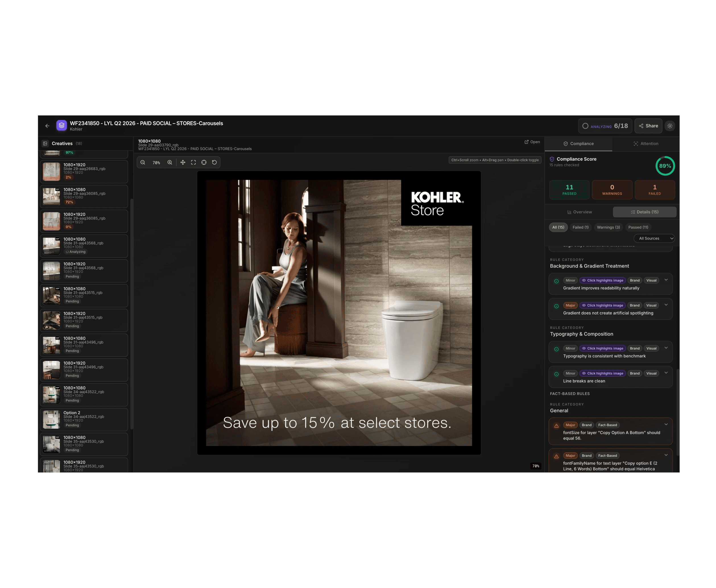Switch to the Attention tab
Viewport: 716px width, 588px height.
pyautogui.click(x=645, y=144)
